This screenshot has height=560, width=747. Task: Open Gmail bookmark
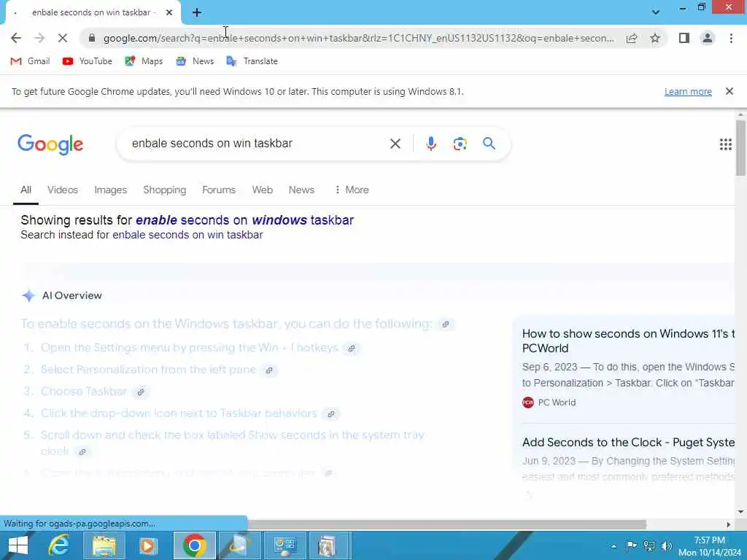click(x=30, y=61)
